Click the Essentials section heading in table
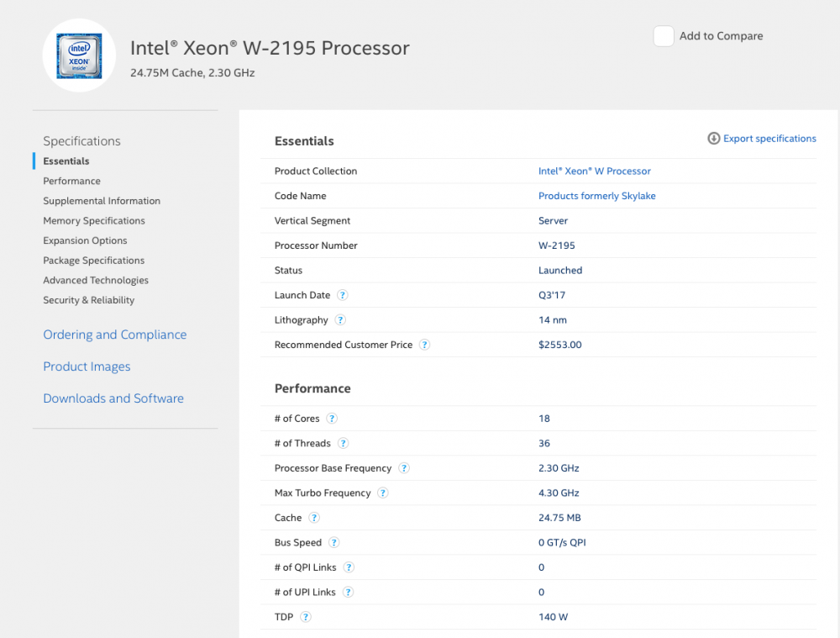The image size is (840, 638). pyautogui.click(x=304, y=141)
